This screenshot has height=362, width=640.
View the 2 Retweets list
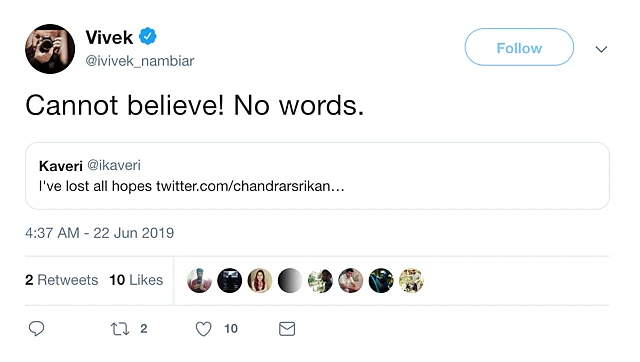[62, 280]
